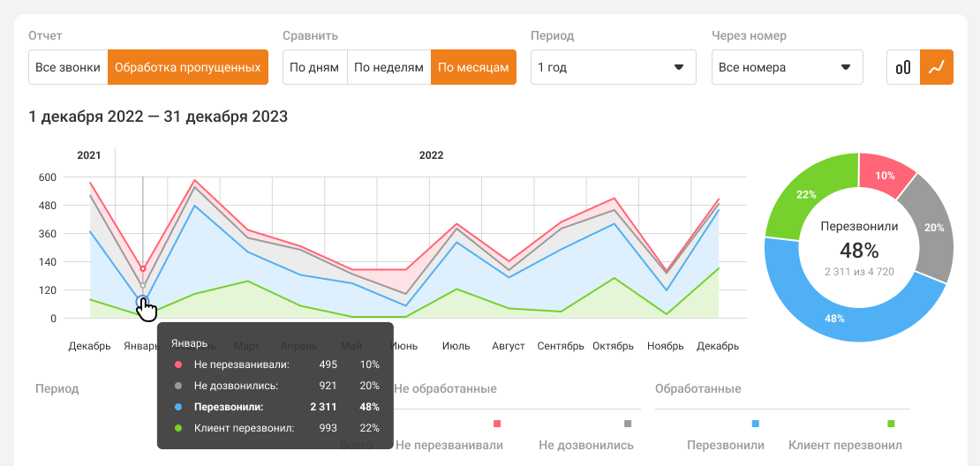Select 'Все звонки' report option
980x466 pixels.
(68, 67)
